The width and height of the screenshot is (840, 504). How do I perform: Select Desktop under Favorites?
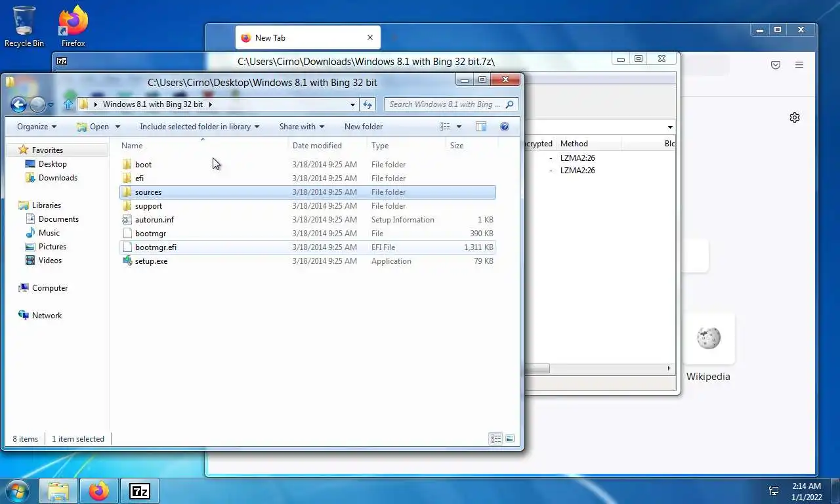pos(52,164)
